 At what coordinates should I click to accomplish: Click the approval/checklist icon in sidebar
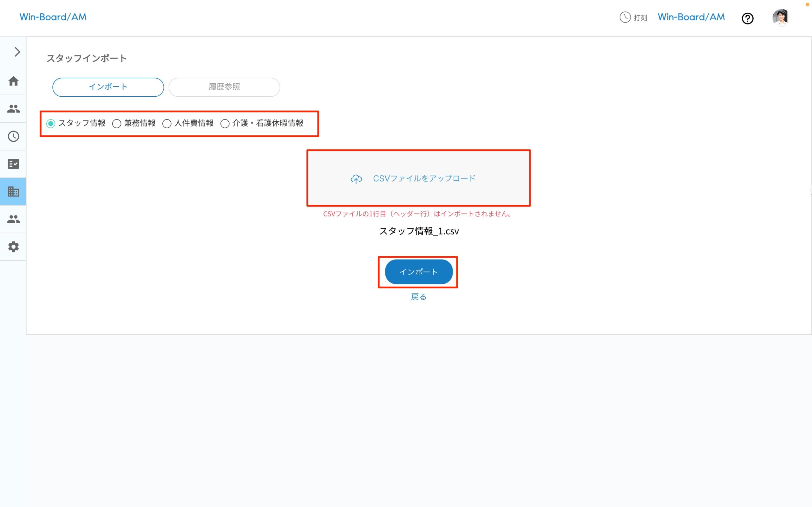[x=13, y=164]
